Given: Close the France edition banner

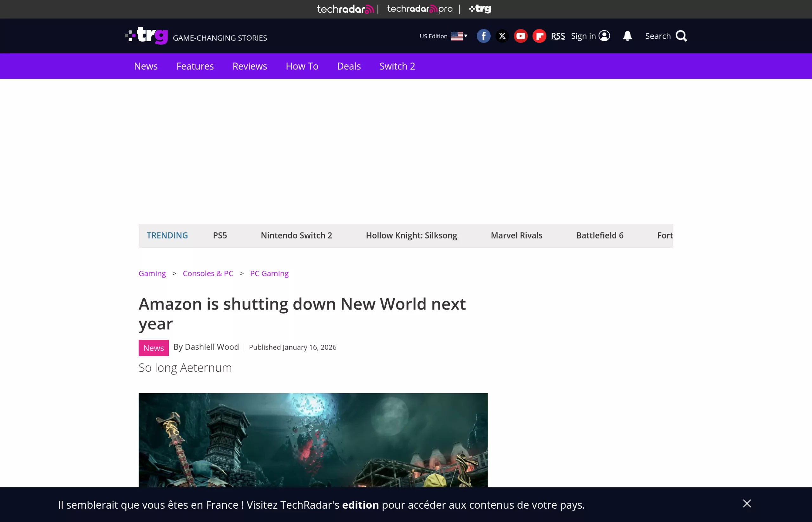Looking at the screenshot, I should click(x=747, y=503).
